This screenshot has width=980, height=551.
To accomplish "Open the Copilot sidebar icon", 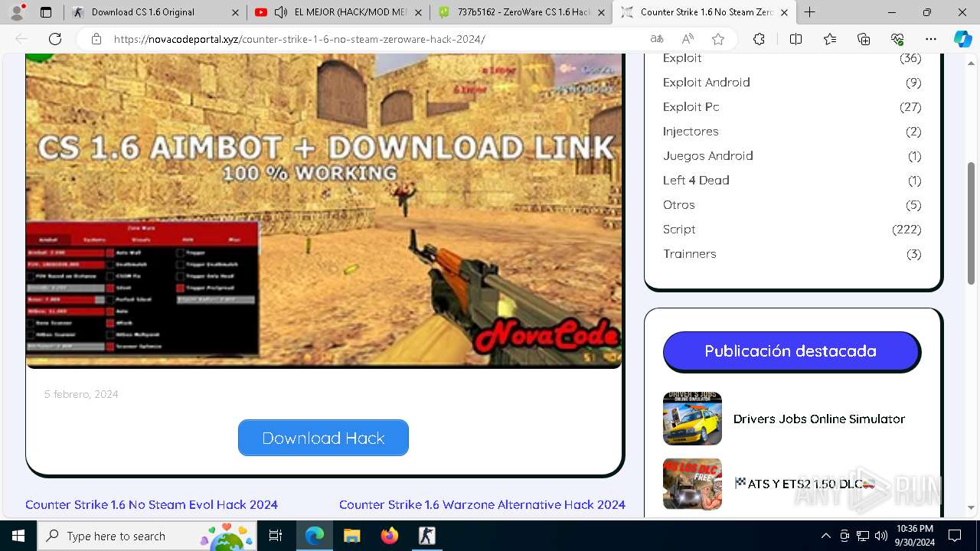I will 962,39.
